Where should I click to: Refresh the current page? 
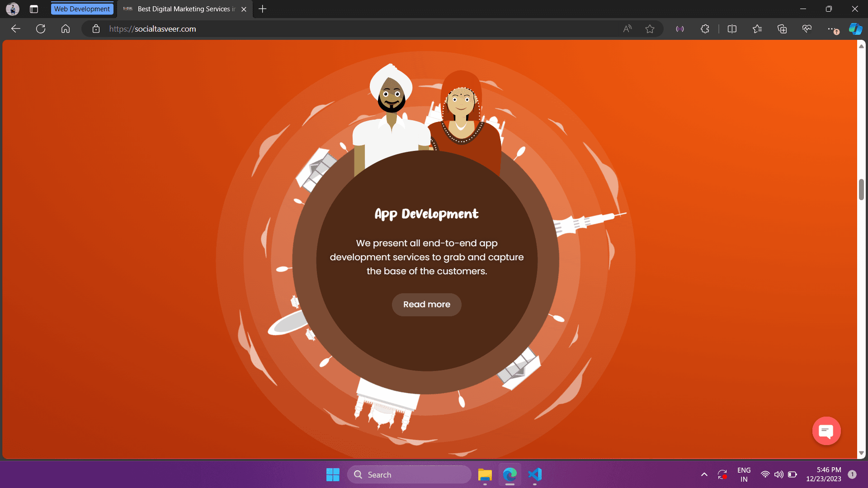pyautogui.click(x=41, y=29)
